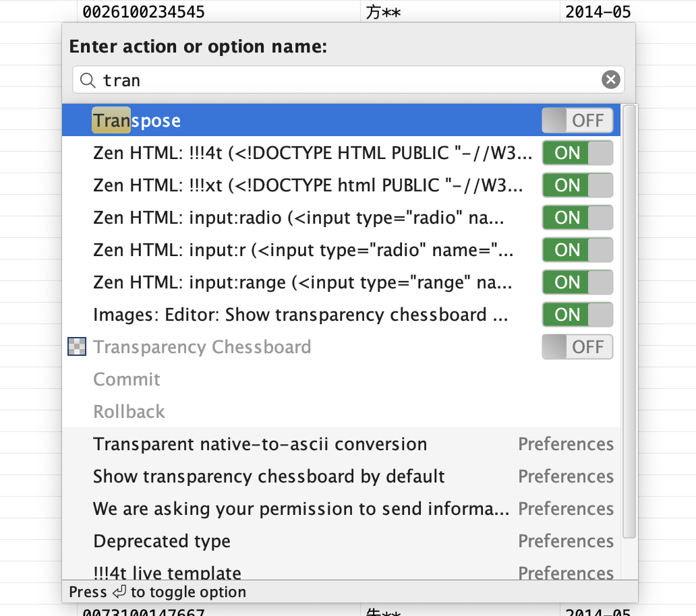Turn off Zen HTML !!!4t toggle
Viewport: 696px width, 616px height.
[x=577, y=153]
